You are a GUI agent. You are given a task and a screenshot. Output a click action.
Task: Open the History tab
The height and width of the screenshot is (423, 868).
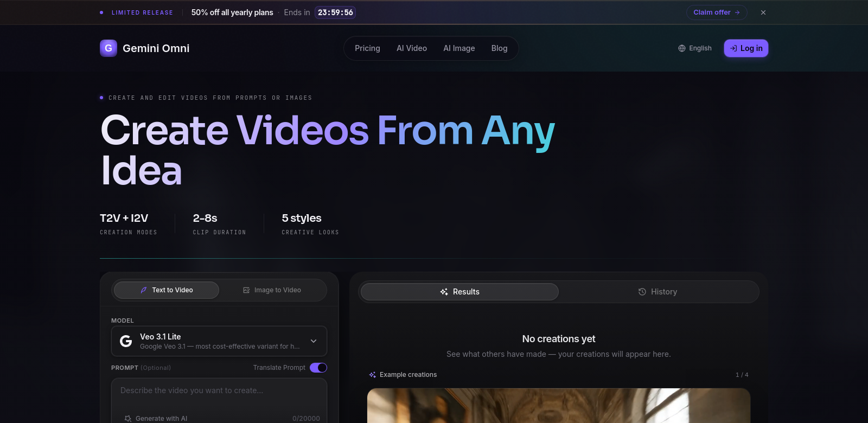coord(658,292)
